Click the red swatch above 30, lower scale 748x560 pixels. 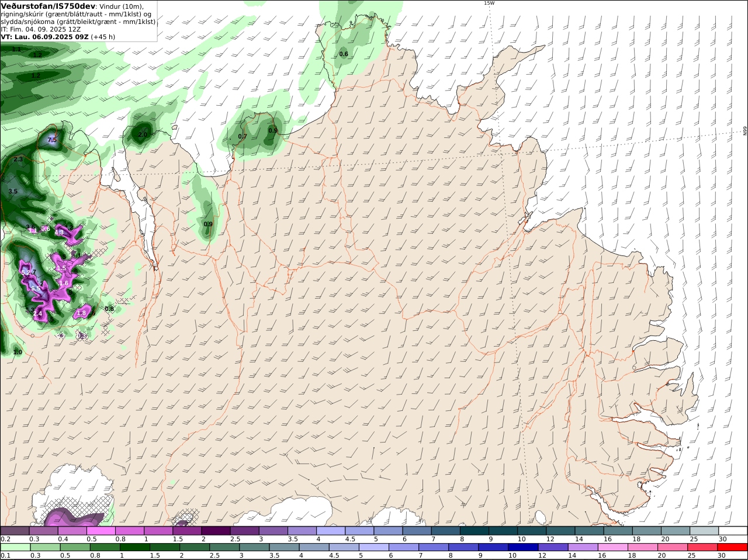coord(733,547)
